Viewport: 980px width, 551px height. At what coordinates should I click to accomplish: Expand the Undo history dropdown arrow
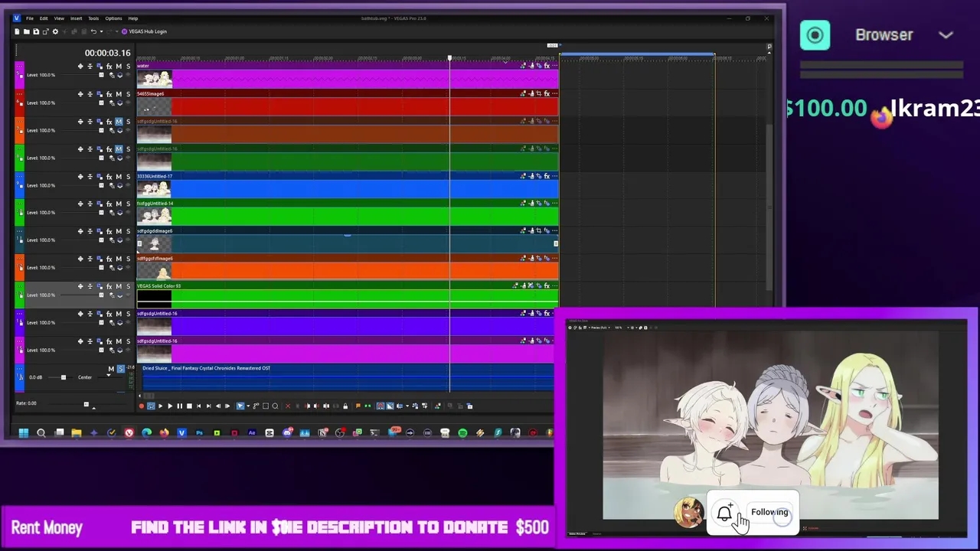(100, 31)
